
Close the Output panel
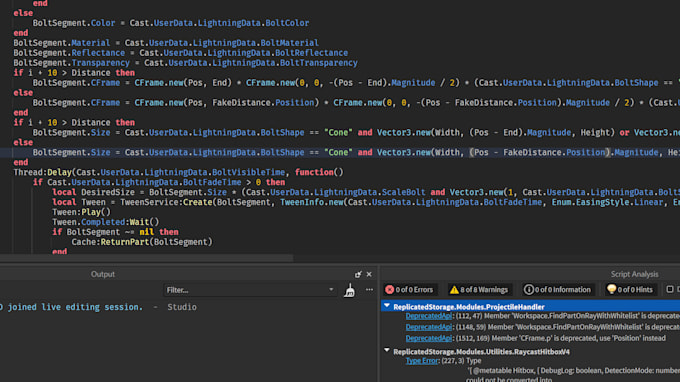coord(369,274)
